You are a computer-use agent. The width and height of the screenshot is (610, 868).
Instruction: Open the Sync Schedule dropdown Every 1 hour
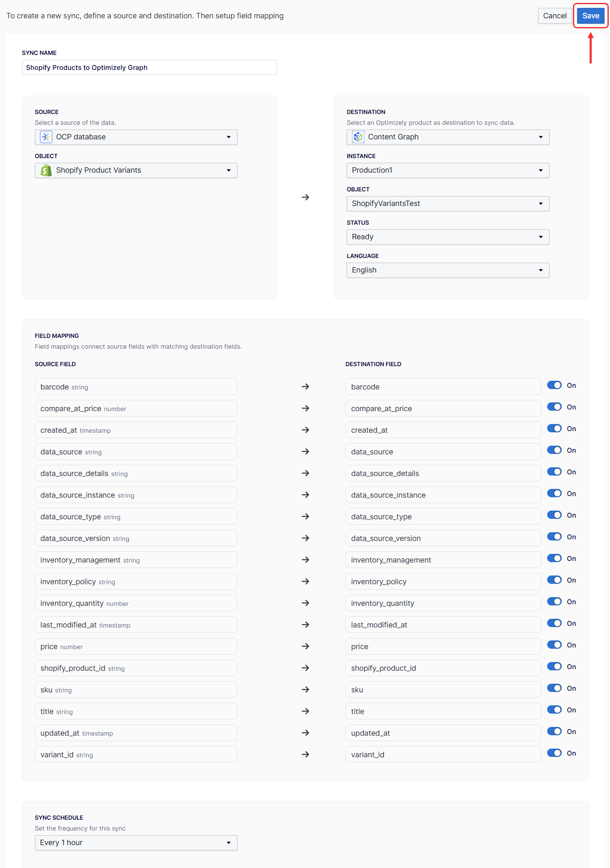pyautogui.click(x=136, y=843)
